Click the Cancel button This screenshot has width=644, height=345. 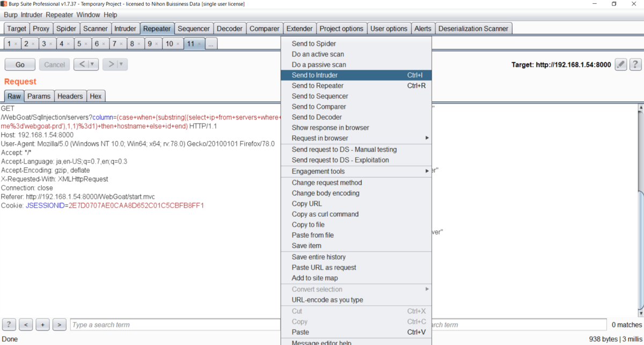click(x=54, y=64)
